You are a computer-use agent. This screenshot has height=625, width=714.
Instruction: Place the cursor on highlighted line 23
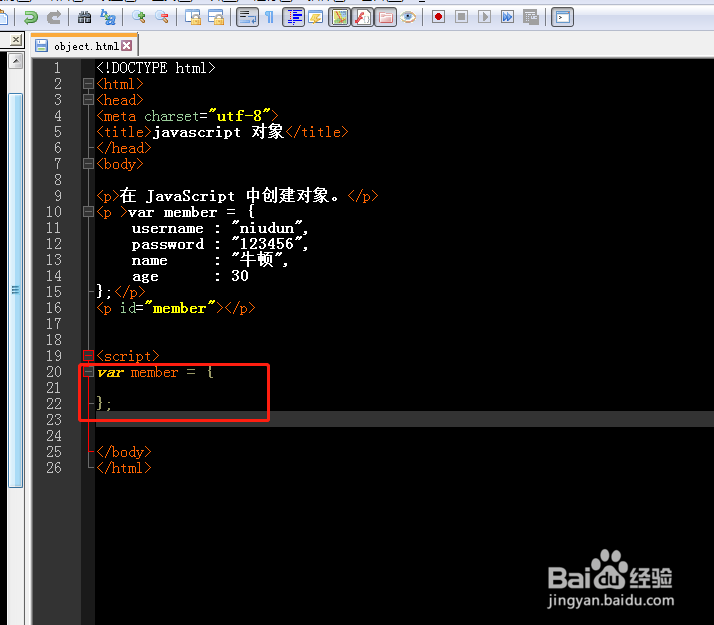pyautogui.click(x=404, y=419)
